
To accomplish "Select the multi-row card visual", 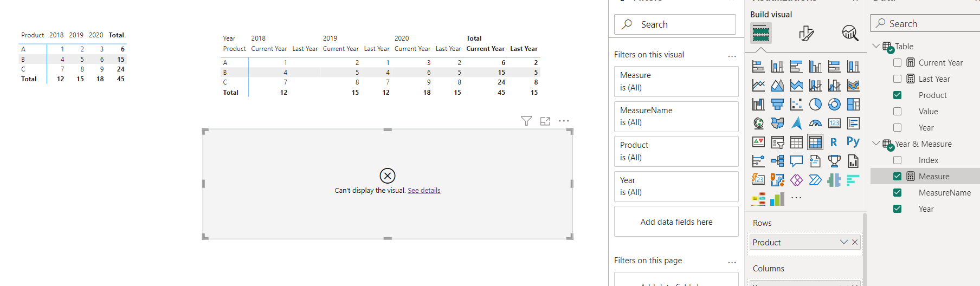I will pyautogui.click(x=853, y=123).
